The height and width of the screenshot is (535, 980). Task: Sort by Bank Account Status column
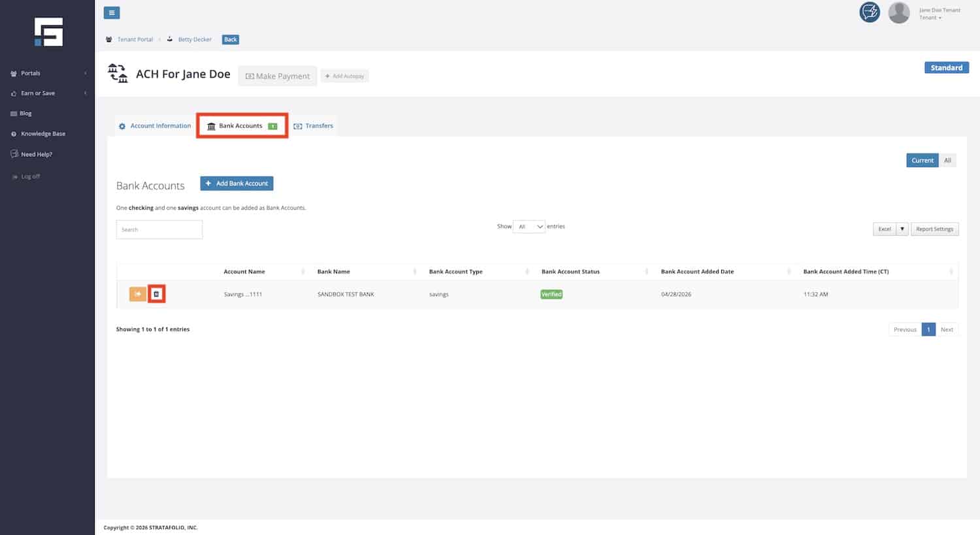click(x=594, y=272)
